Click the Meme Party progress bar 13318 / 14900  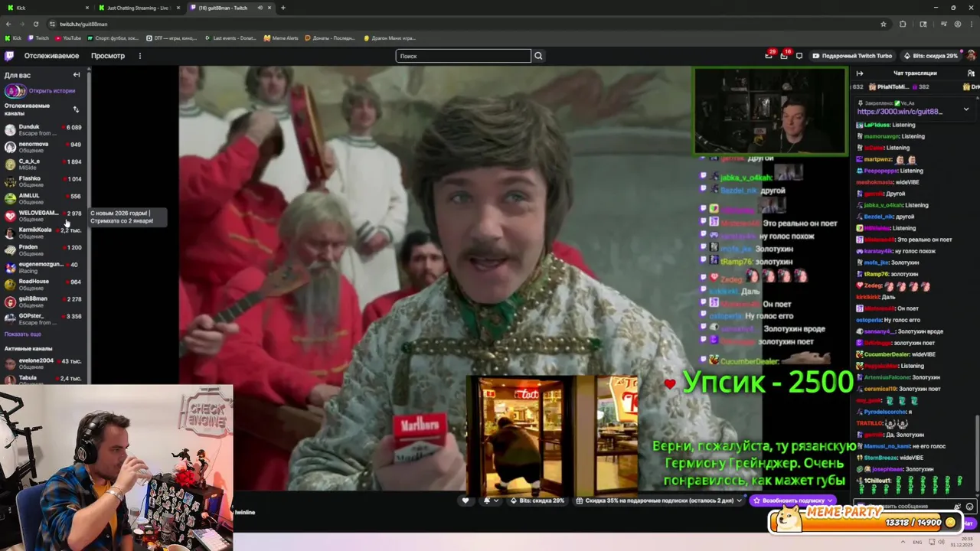tap(866, 522)
